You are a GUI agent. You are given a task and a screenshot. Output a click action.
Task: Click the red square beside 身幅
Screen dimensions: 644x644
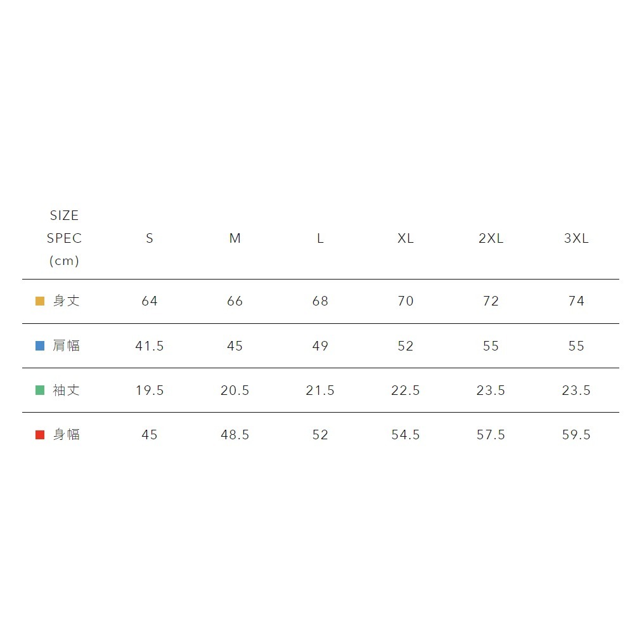(40, 435)
